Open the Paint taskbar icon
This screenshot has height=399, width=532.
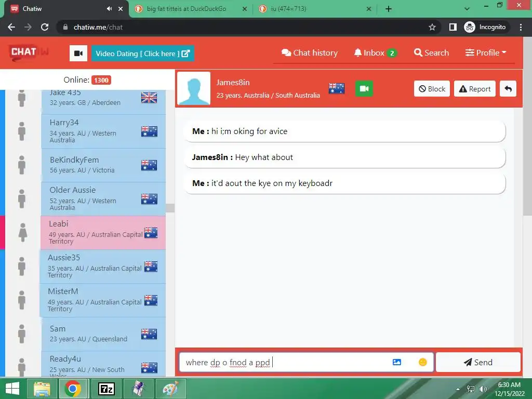[x=170, y=389]
